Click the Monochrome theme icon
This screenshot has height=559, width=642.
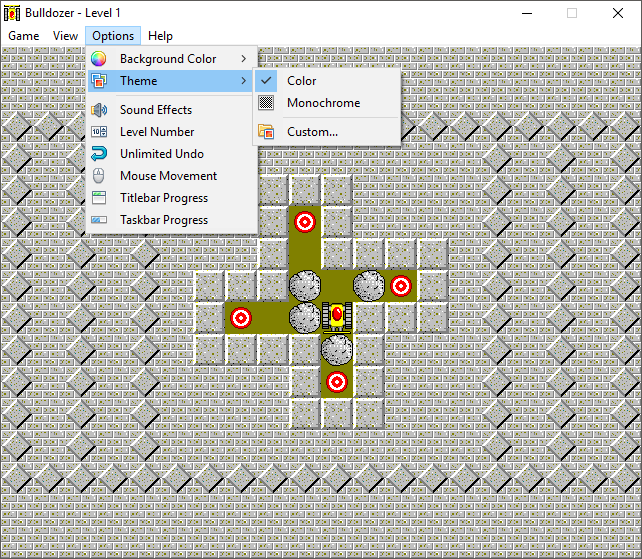click(266, 102)
